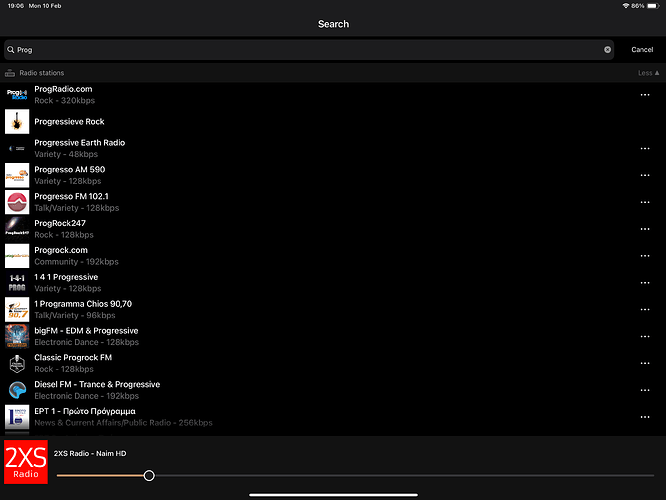Tap the Classic Progrock FM logo

17,363
